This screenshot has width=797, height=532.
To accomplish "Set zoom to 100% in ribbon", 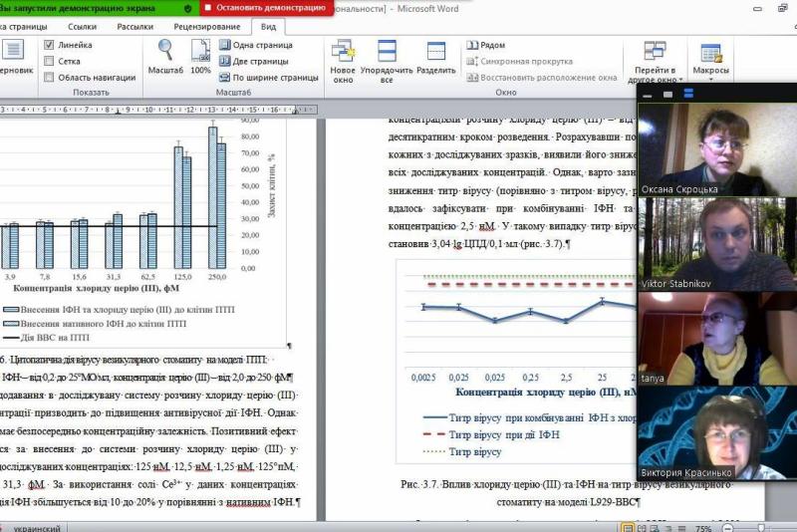I will click(x=200, y=57).
